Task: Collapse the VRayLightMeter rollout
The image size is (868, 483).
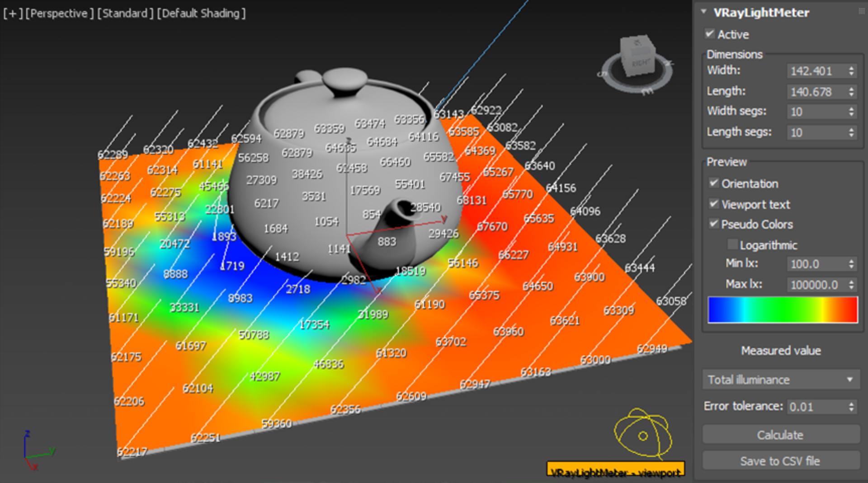Action: (703, 12)
